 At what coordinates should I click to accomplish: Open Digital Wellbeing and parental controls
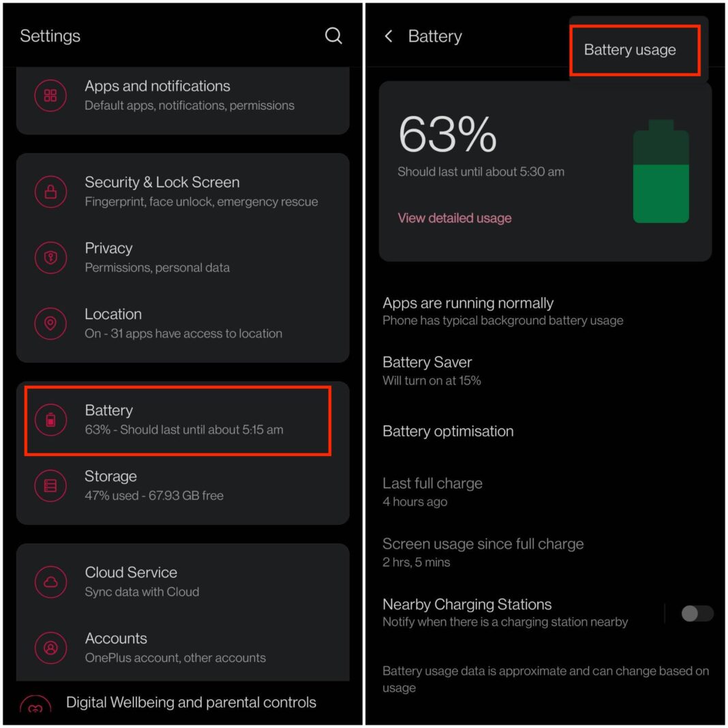click(192, 702)
